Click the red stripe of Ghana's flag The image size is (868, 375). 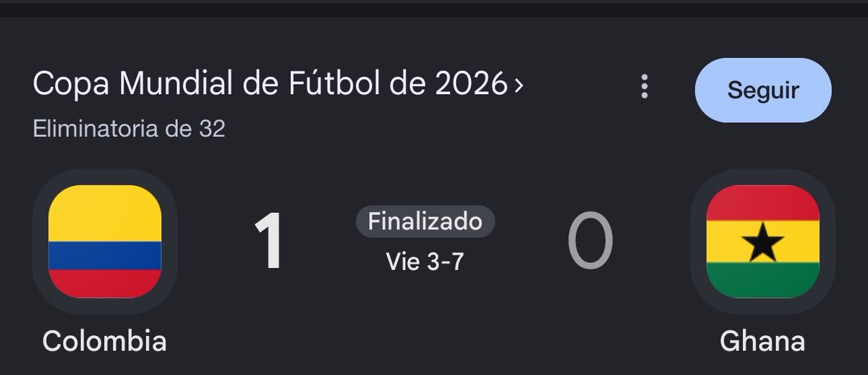click(x=762, y=203)
